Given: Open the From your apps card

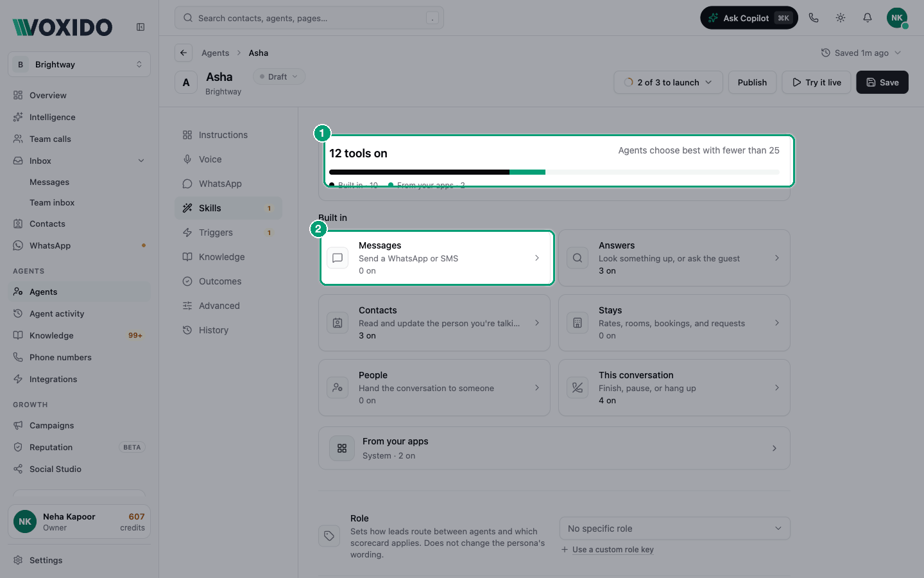Looking at the screenshot, I should [554, 448].
